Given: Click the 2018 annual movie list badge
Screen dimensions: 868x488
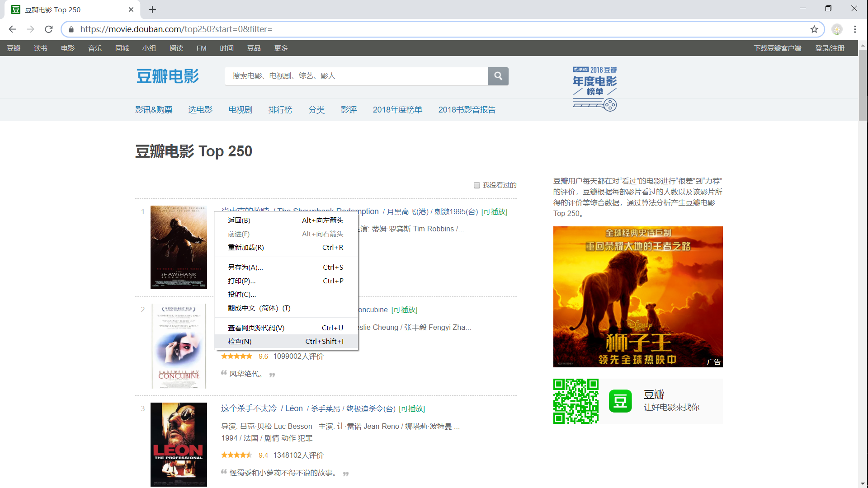Looking at the screenshot, I should pyautogui.click(x=594, y=88).
